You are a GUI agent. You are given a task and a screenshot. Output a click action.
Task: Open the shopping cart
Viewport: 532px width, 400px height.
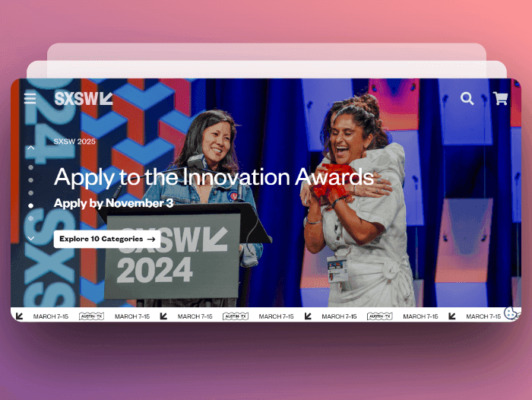500,98
